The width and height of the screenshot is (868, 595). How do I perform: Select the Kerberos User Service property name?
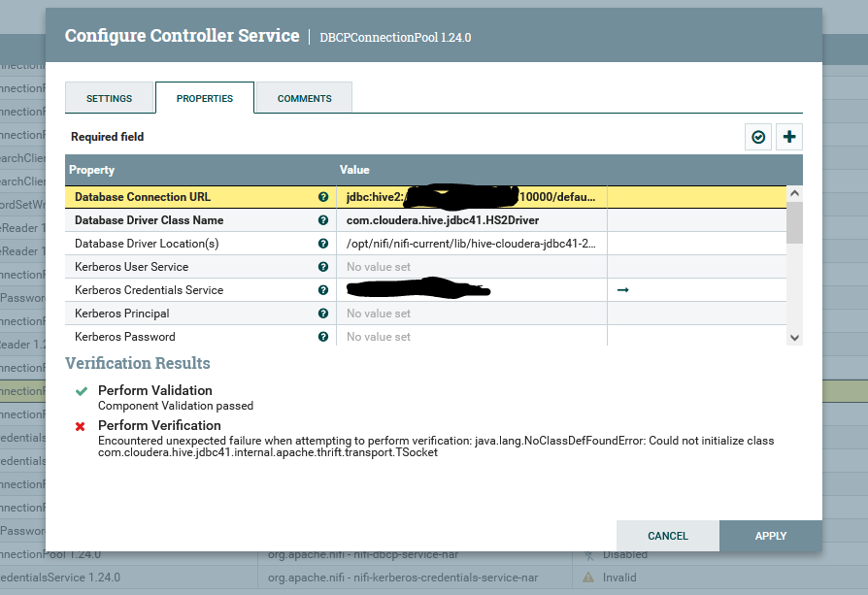click(x=132, y=267)
